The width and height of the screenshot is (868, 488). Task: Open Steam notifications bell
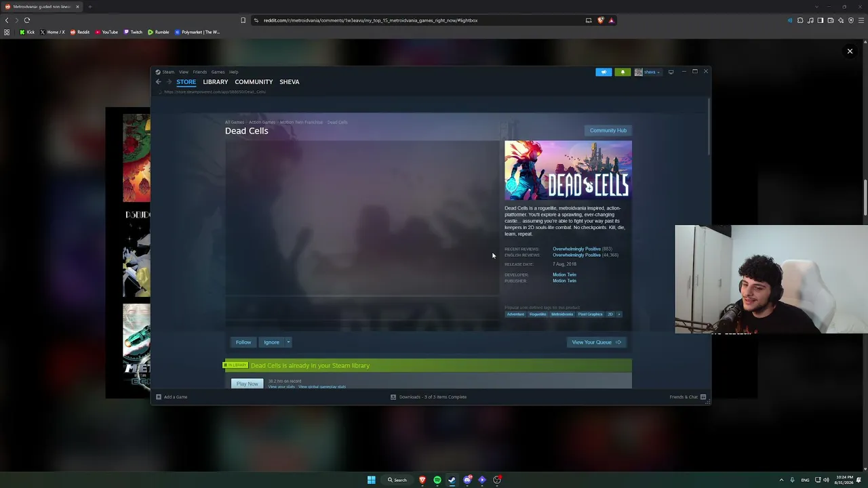623,72
